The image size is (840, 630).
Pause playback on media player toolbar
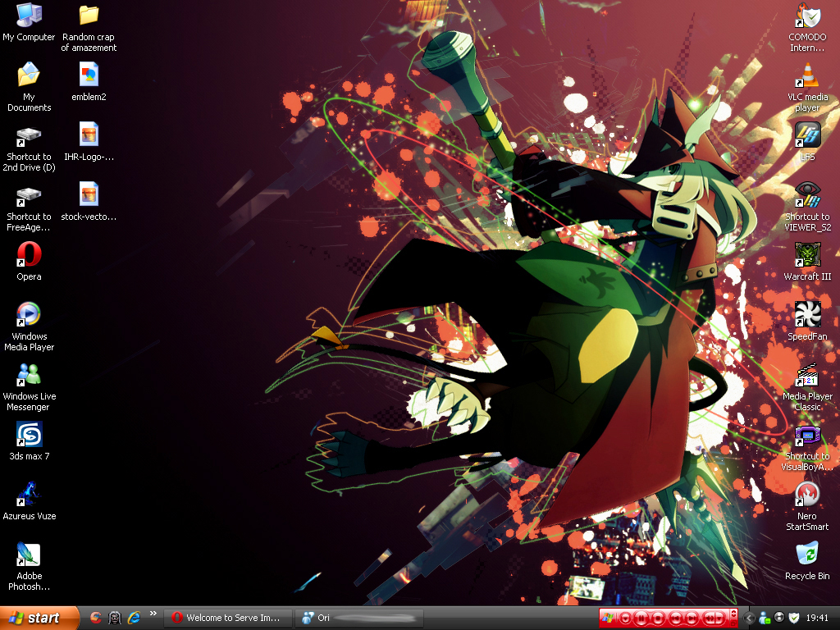tap(641, 619)
